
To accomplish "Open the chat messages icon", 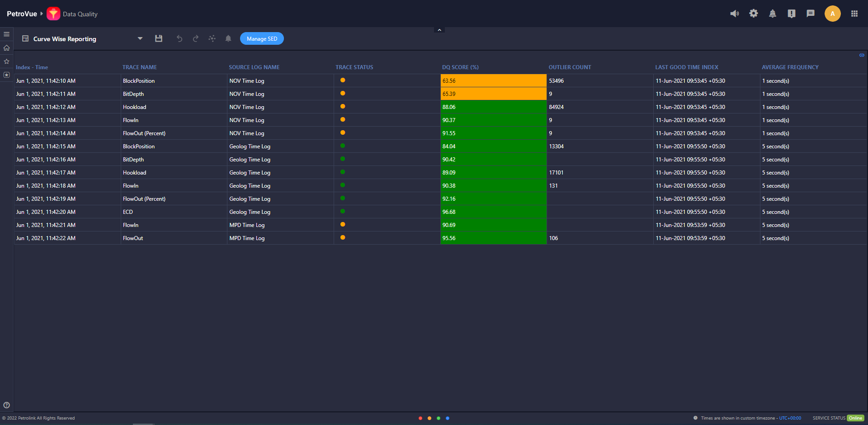I will pyautogui.click(x=811, y=14).
